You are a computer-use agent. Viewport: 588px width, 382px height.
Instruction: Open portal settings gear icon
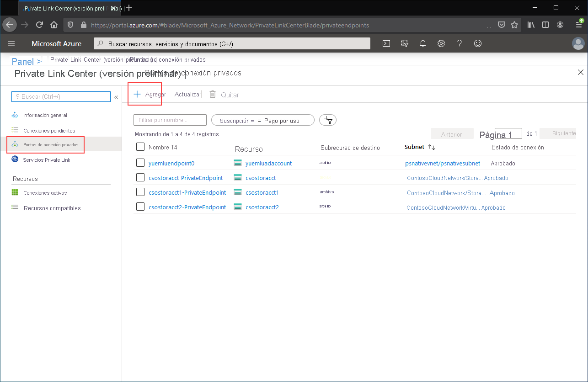[441, 43]
